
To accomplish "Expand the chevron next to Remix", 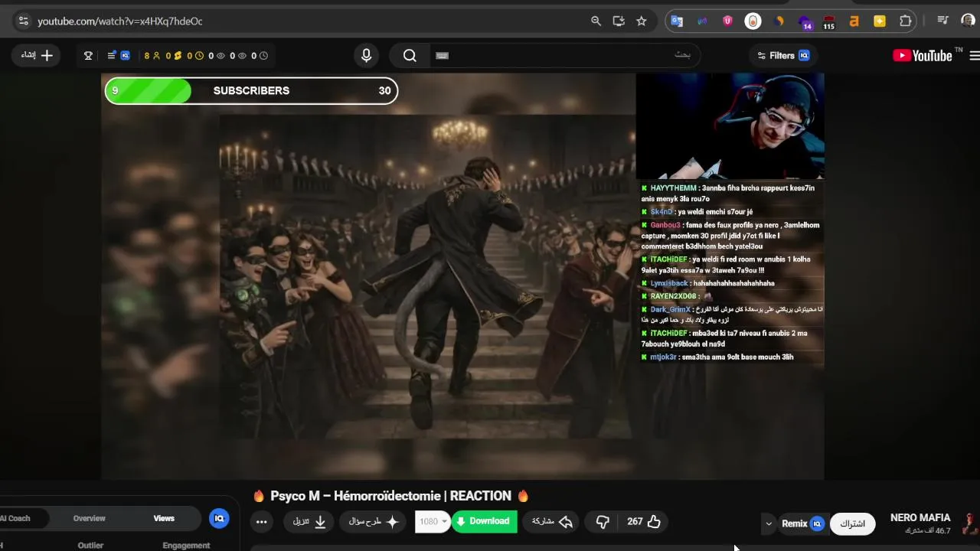I will point(769,524).
